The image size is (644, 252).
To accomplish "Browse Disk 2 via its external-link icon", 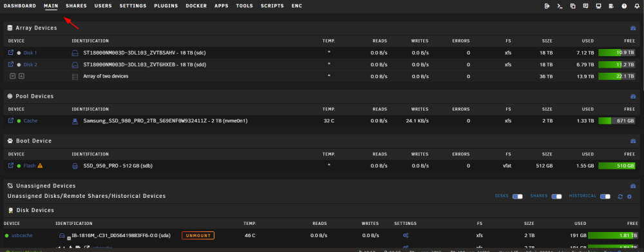I will pos(11,64).
